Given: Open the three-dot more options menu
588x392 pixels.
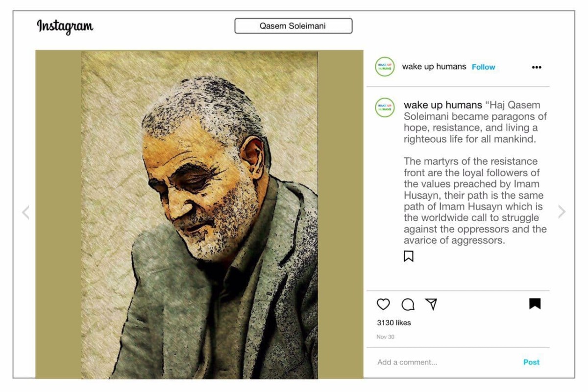Looking at the screenshot, I should coord(537,67).
